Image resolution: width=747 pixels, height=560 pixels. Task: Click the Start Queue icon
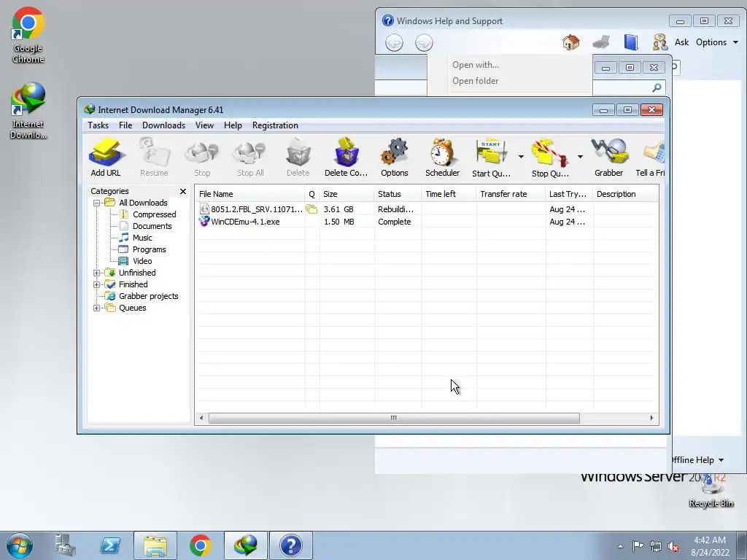(x=491, y=157)
